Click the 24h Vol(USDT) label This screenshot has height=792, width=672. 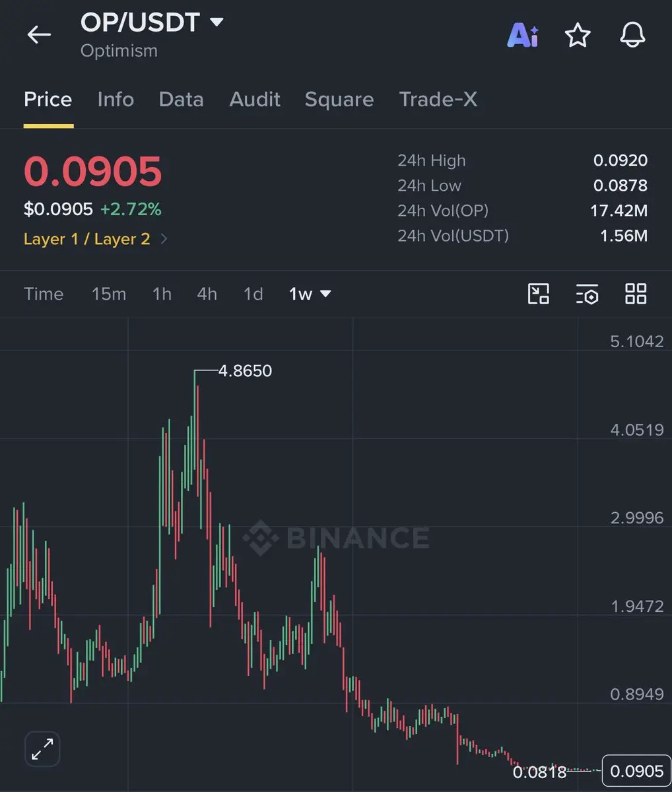click(453, 236)
